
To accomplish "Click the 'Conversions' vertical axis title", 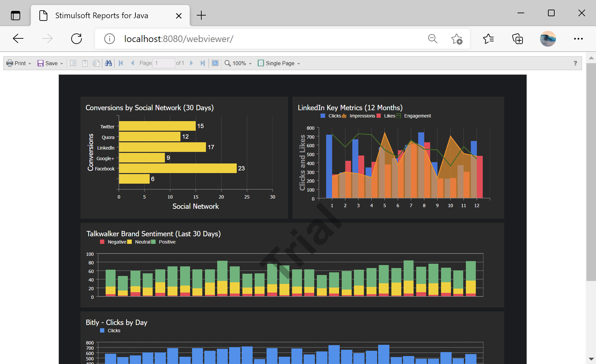I will [x=90, y=152].
